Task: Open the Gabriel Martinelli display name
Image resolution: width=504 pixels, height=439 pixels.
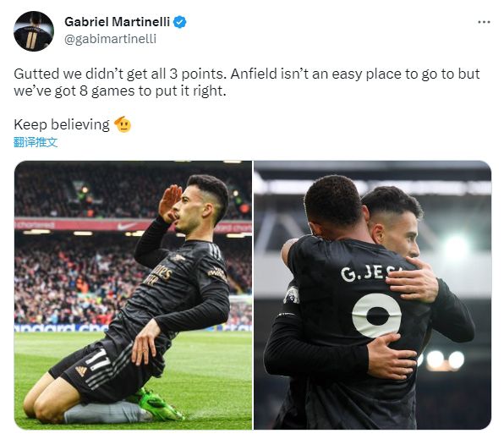Action: point(117,22)
